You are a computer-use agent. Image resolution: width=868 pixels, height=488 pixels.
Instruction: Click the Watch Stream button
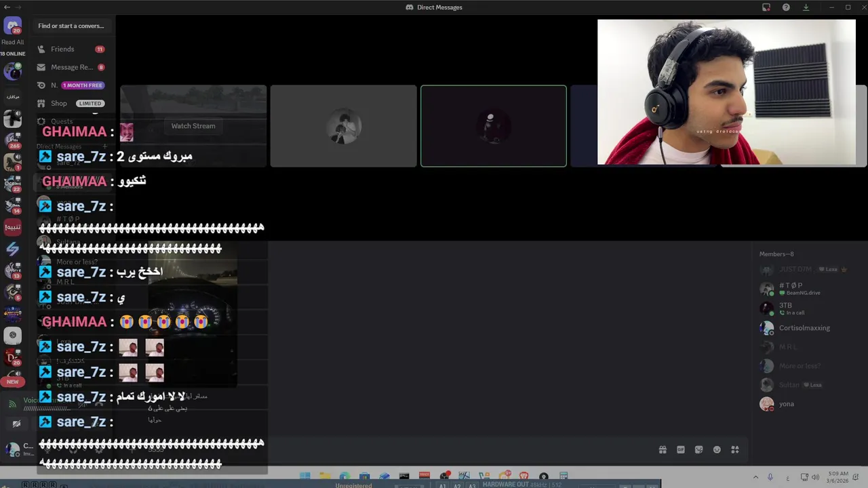pyautogui.click(x=193, y=126)
